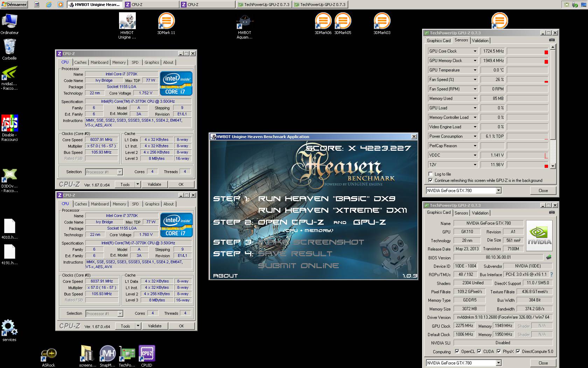The height and width of the screenshot is (368, 588).
Task: Click the camera screenshot icon in GPU-Z Sensors window
Action: point(552,40)
